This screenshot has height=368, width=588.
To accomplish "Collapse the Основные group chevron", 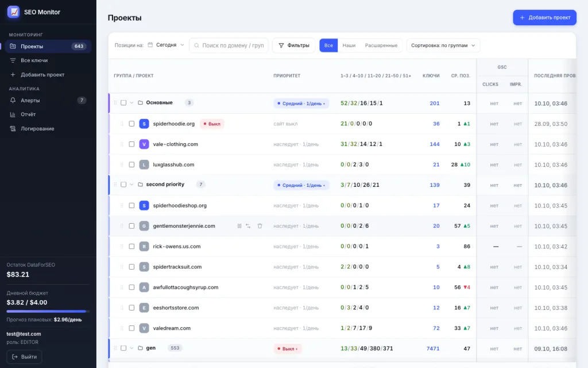I will [131, 103].
